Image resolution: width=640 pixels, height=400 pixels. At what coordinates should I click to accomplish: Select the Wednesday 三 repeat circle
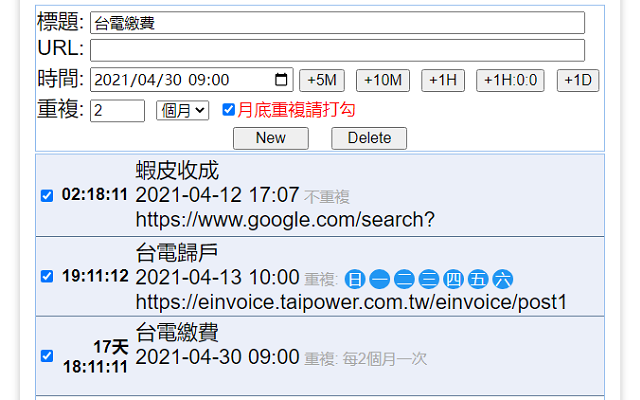click(x=429, y=280)
